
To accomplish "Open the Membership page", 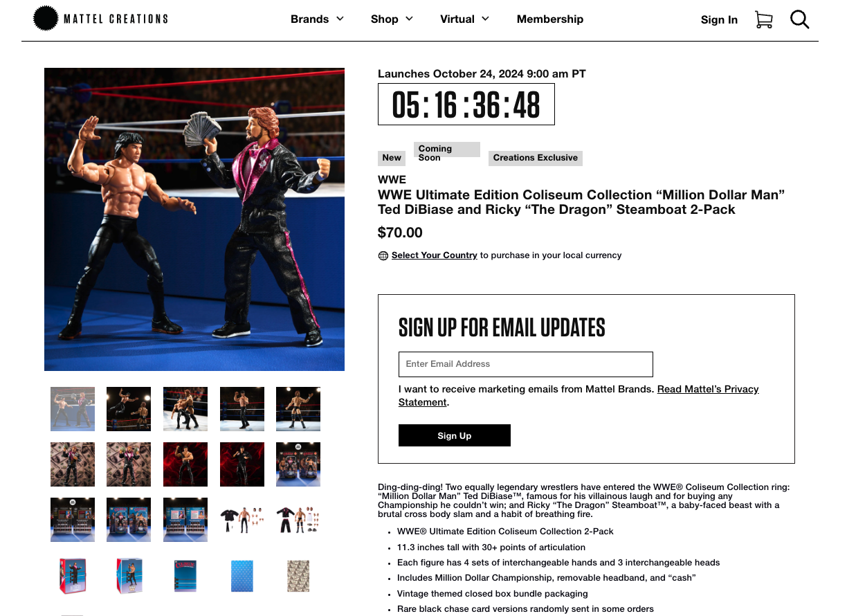I will pos(550,19).
